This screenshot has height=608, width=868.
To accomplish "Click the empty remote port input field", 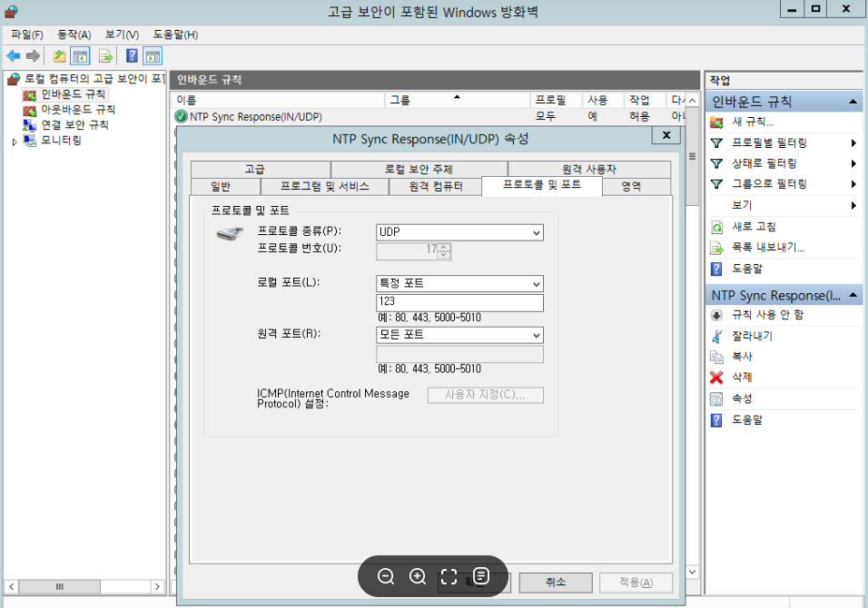I will point(459,354).
